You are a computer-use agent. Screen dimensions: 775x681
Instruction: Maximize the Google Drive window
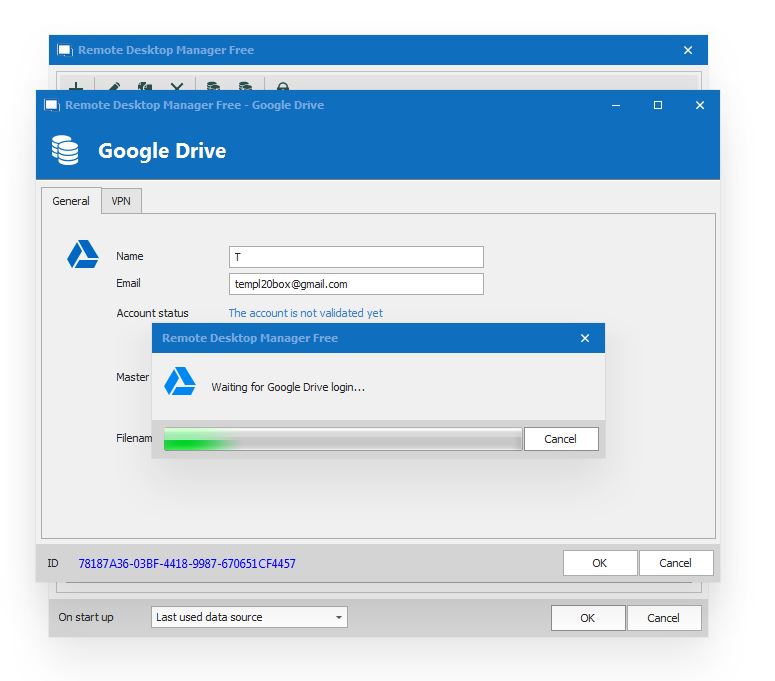(x=658, y=105)
